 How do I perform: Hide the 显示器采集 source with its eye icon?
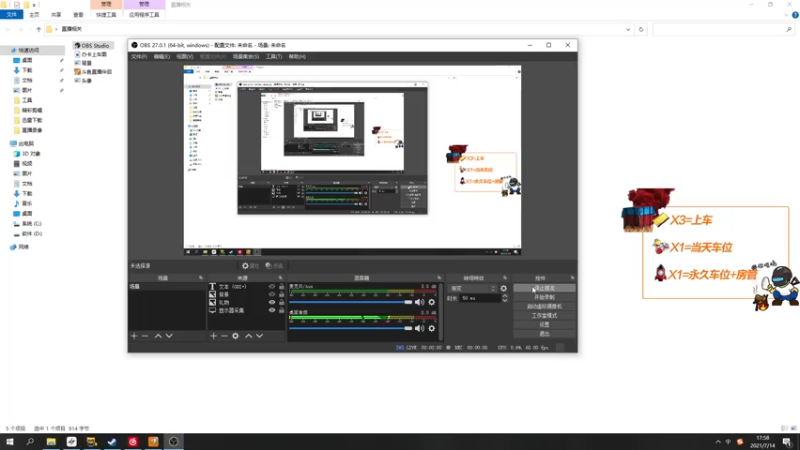coord(272,310)
